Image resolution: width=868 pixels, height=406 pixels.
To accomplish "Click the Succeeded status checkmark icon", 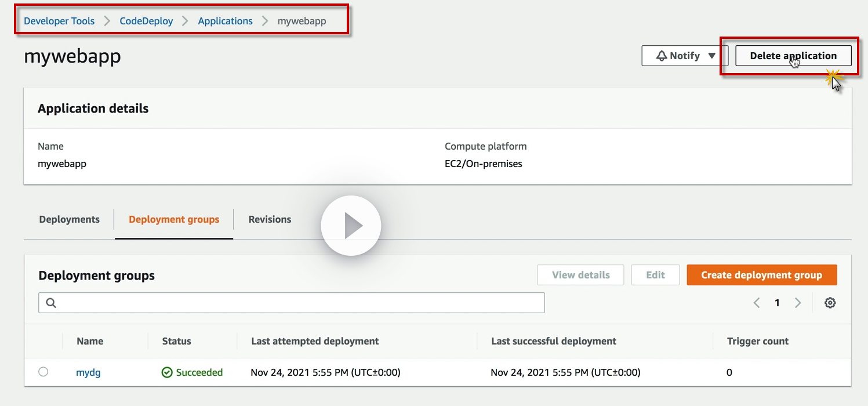I will pos(167,372).
